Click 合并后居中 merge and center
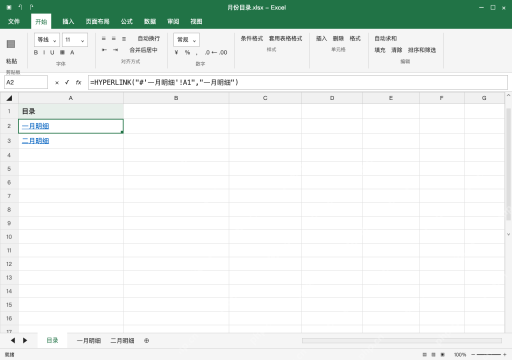512x360 pixels. (x=143, y=50)
